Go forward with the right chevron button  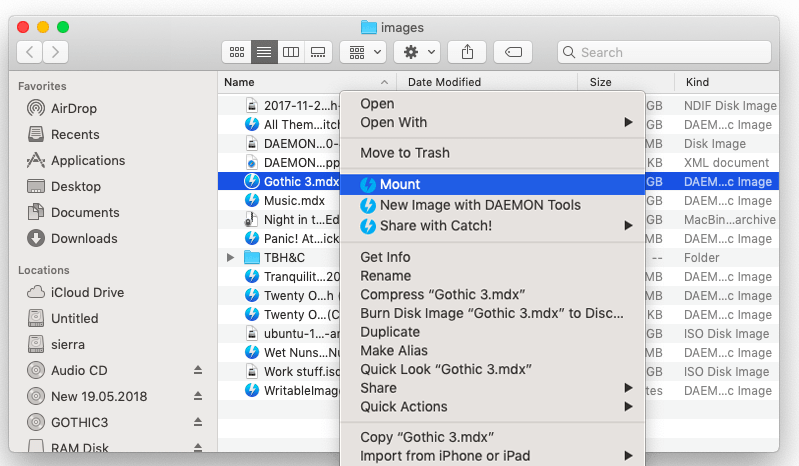pos(56,52)
